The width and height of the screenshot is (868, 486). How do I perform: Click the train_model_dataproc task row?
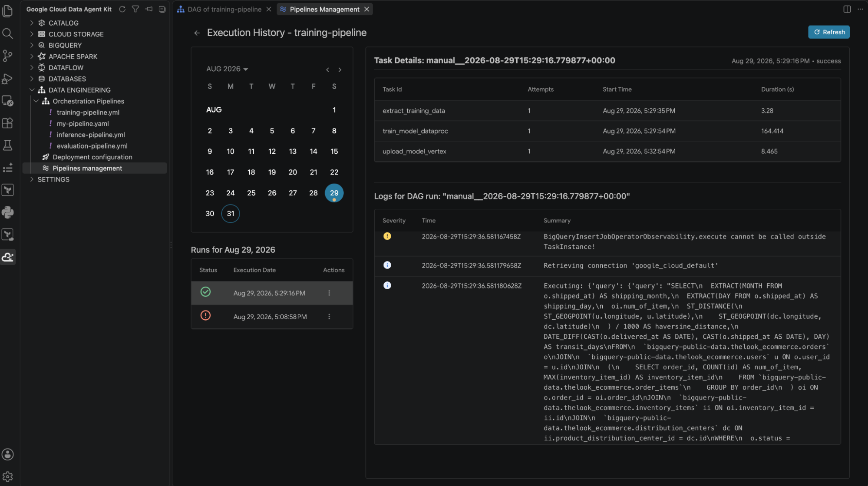click(607, 131)
